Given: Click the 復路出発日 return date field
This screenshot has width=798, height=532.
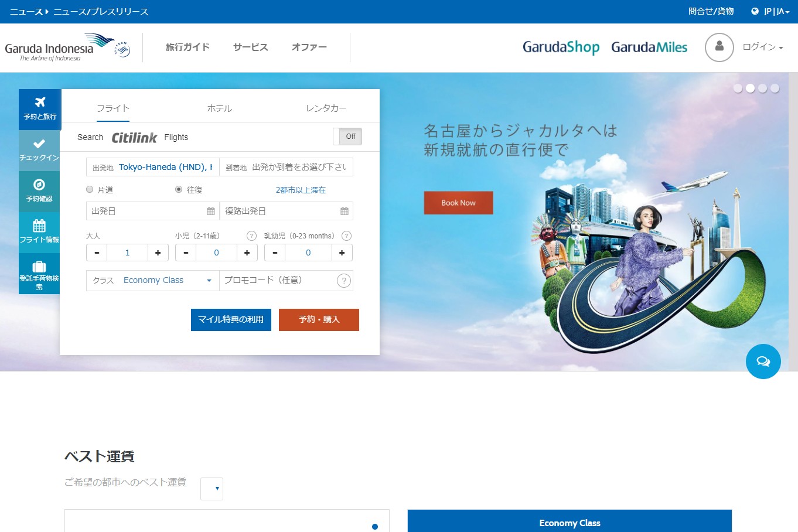Looking at the screenshot, I should pos(287,211).
